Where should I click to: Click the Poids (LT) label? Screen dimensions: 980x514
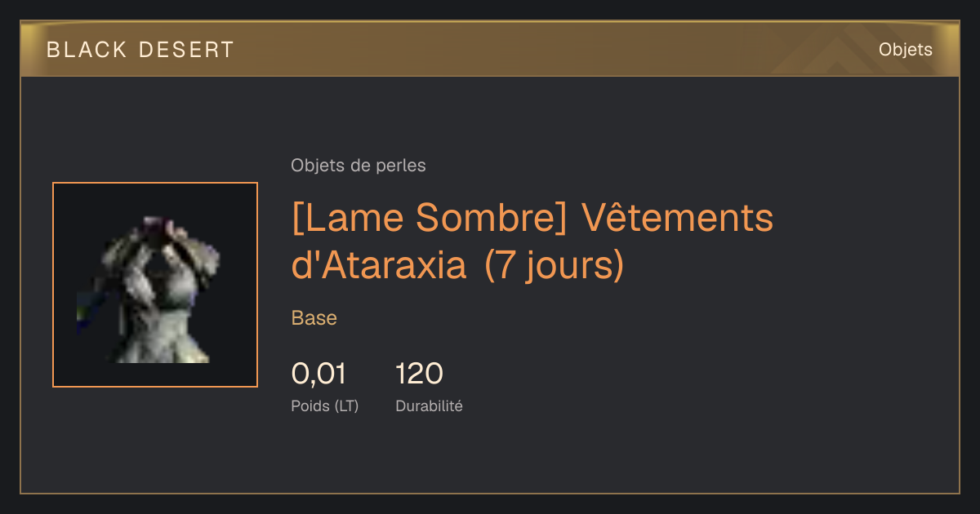coord(324,405)
